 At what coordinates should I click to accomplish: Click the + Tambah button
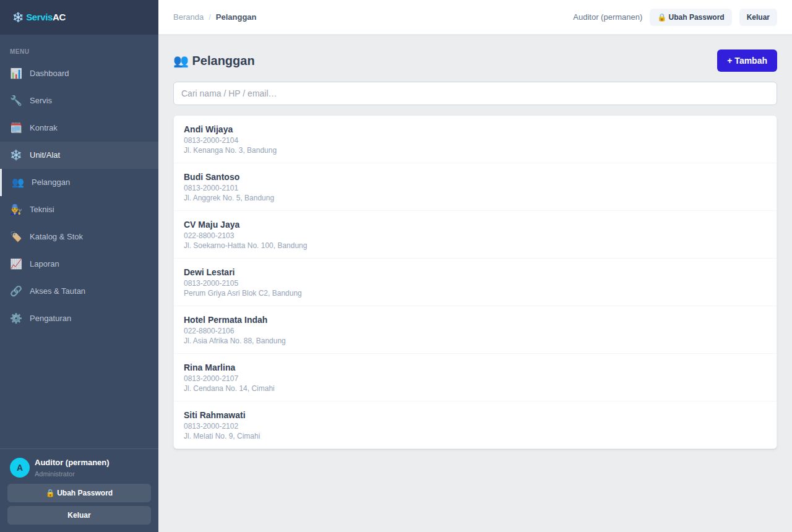(747, 61)
